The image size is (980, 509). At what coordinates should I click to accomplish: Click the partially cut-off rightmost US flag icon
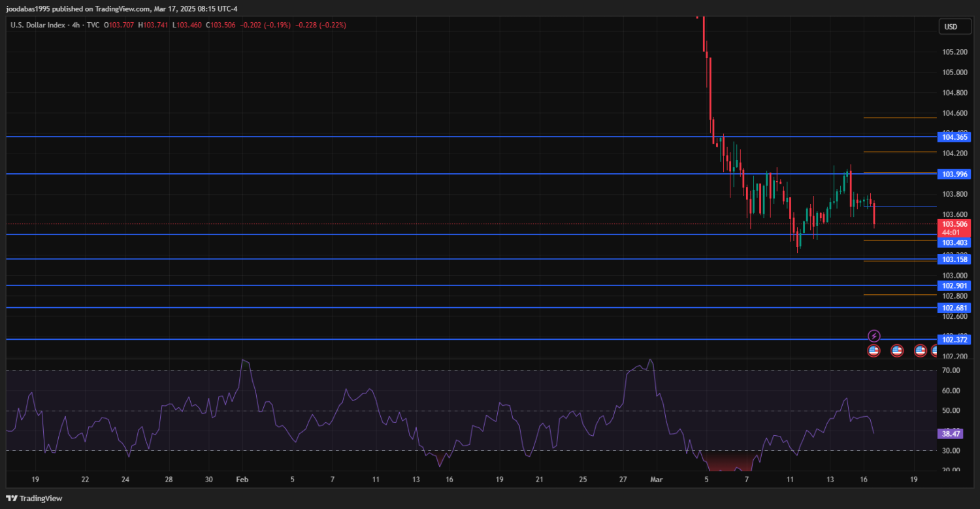click(935, 351)
